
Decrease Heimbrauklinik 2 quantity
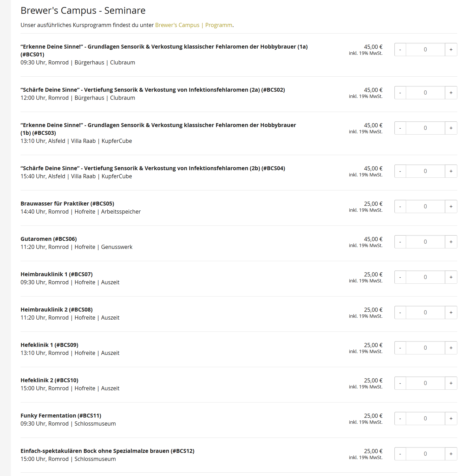(x=400, y=313)
